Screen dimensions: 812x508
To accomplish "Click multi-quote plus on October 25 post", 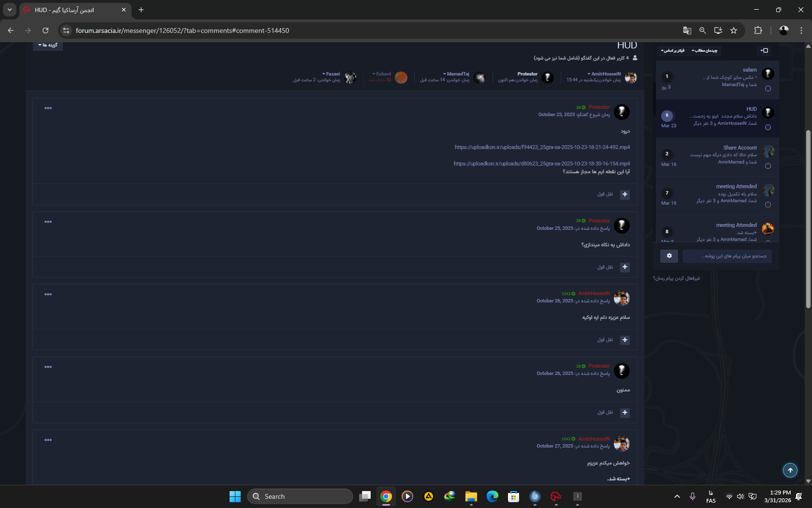I will tap(625, 267).
